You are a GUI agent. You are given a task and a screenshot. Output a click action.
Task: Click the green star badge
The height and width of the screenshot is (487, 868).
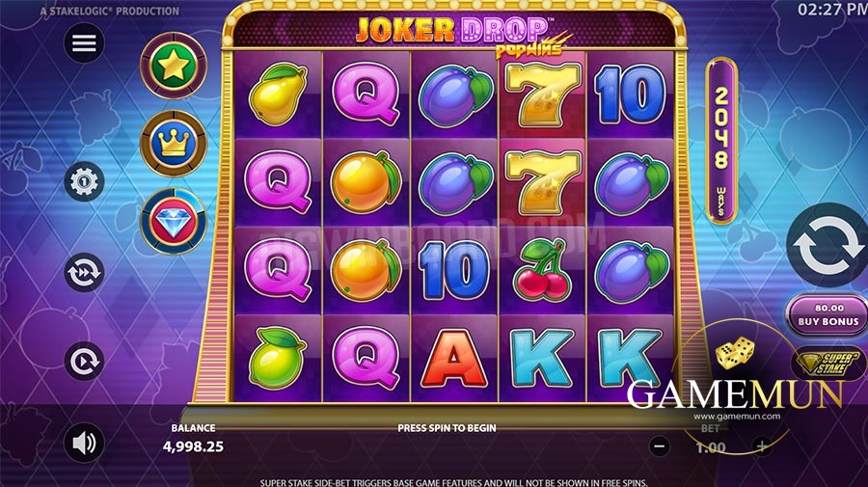point(174,66)
